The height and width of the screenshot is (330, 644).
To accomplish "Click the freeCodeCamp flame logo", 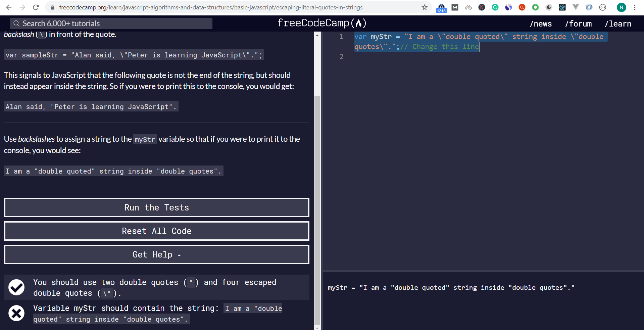I will 359,23.
